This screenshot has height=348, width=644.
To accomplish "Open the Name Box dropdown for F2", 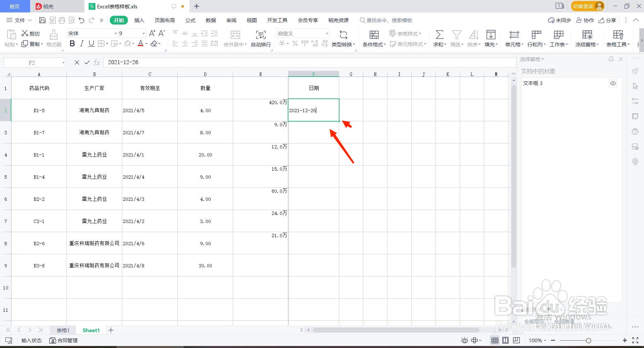I will pyautogui.click(x=63, y=63).
